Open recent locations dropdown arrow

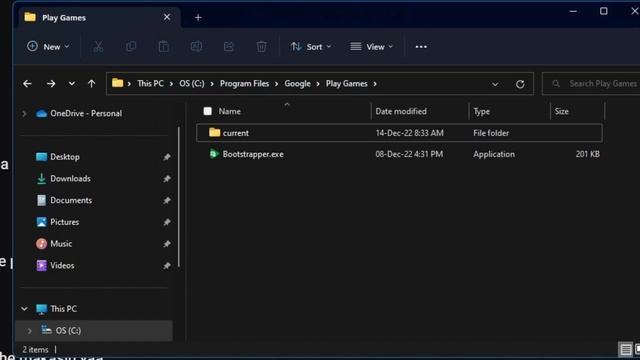[x=71, y=84]
